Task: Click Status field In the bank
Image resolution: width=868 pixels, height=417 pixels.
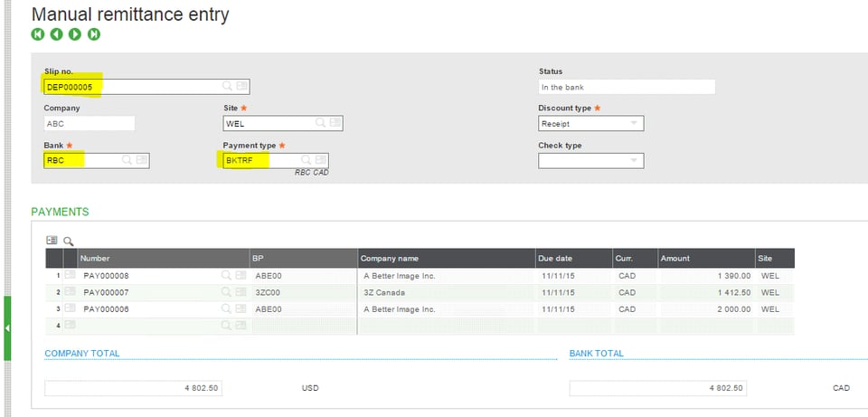Action: pyautogui.click(x=627, y=87)
